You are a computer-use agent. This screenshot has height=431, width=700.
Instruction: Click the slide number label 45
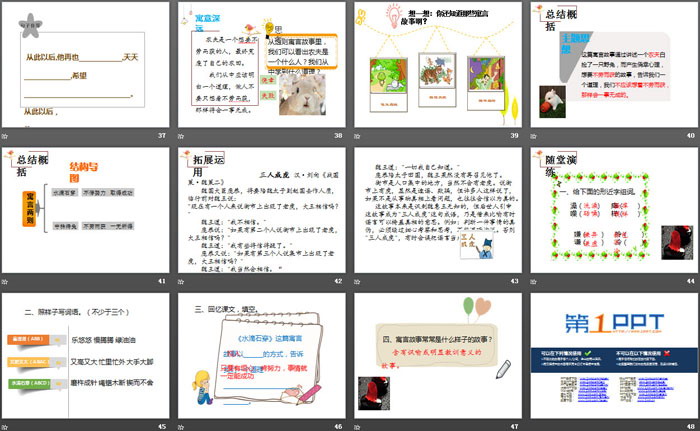162,427
